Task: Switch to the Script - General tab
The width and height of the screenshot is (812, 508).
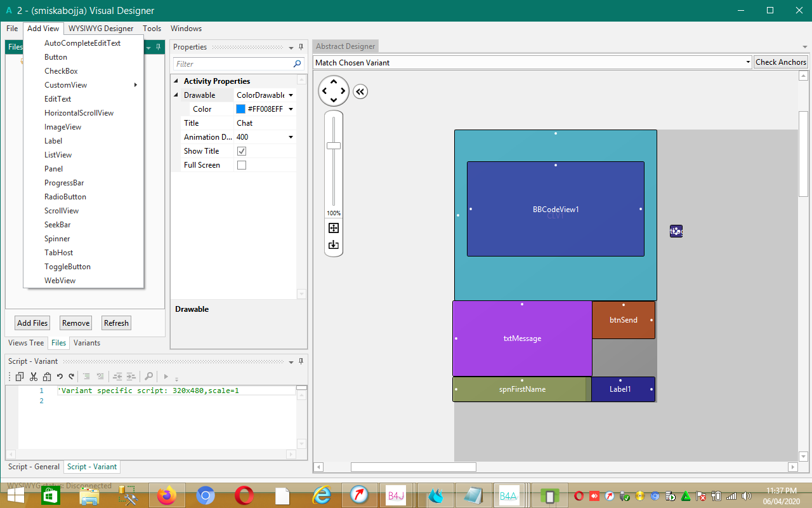Action: coord(34,466)
